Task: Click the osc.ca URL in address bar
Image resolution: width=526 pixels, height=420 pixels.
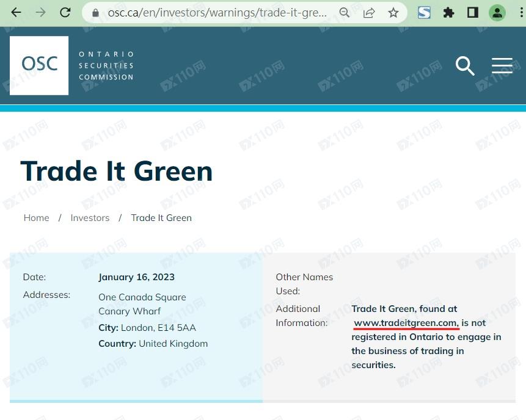Action: tap(217, 13)
